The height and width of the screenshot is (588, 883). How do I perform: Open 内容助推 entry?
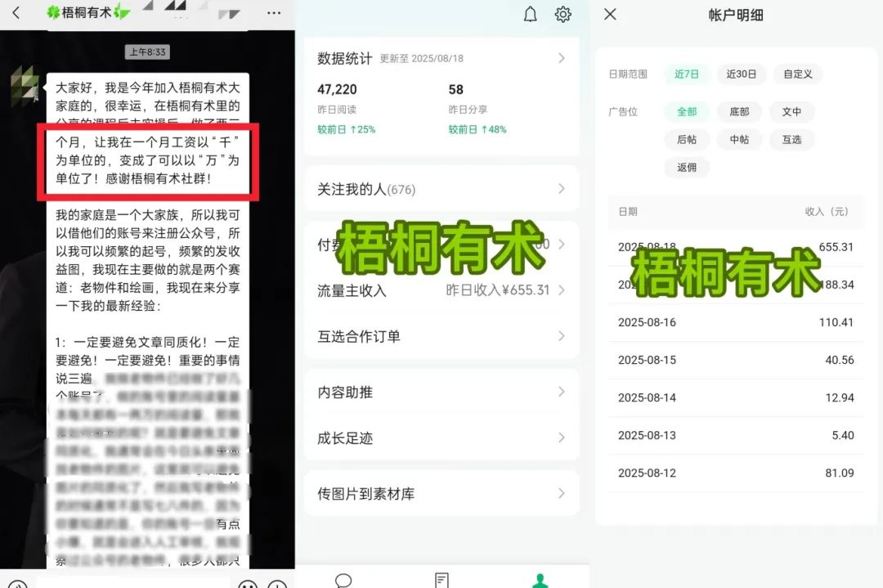pos(441,393)
